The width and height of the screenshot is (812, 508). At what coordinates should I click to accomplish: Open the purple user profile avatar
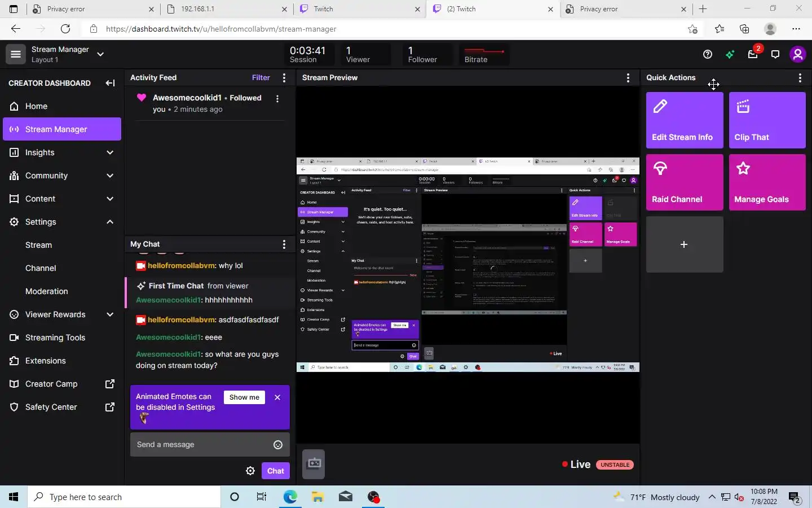pos(797,54)
